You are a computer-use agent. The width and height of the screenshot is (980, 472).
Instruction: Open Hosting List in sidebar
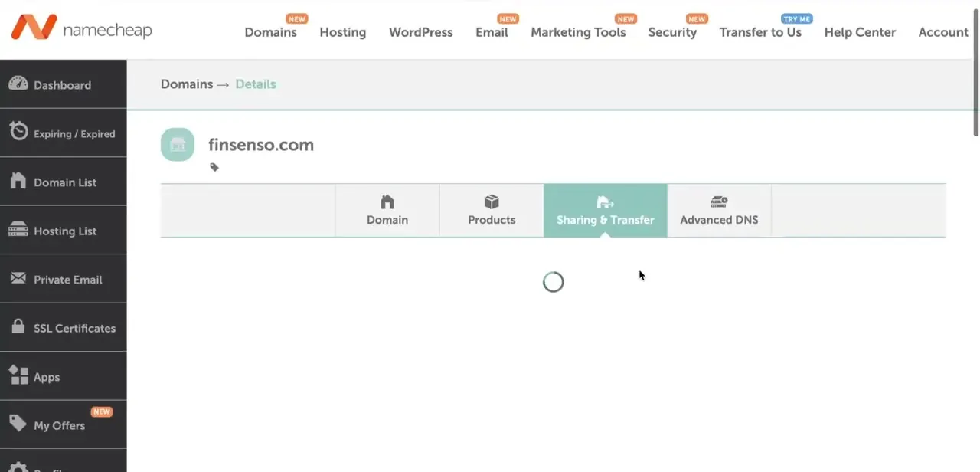tap(63, 230)
